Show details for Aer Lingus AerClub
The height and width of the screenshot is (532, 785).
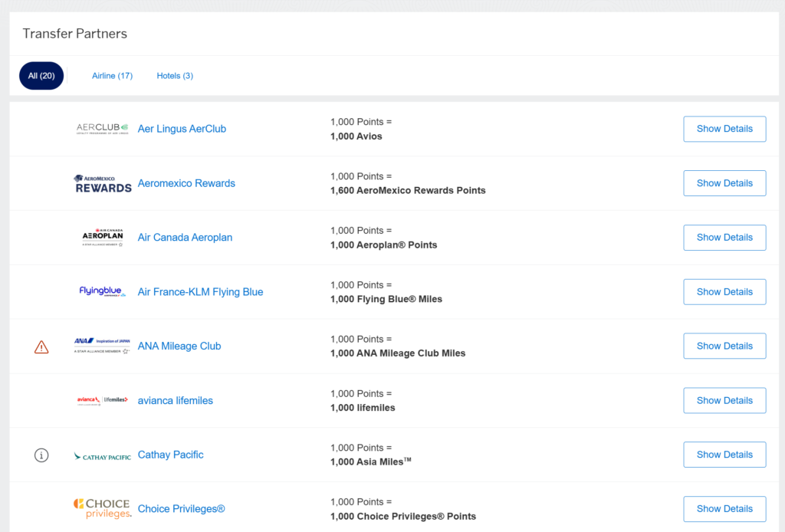click(724, 129)
